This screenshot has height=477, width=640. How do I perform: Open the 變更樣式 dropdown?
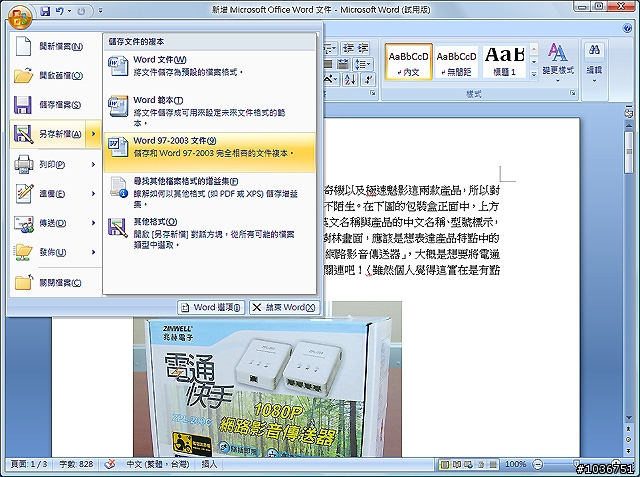558,62
